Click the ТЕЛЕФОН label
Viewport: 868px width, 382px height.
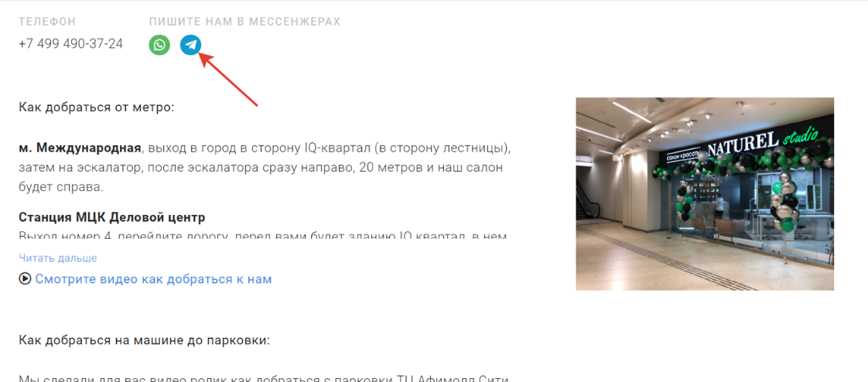pyautogui.click(x=47, y=22)
